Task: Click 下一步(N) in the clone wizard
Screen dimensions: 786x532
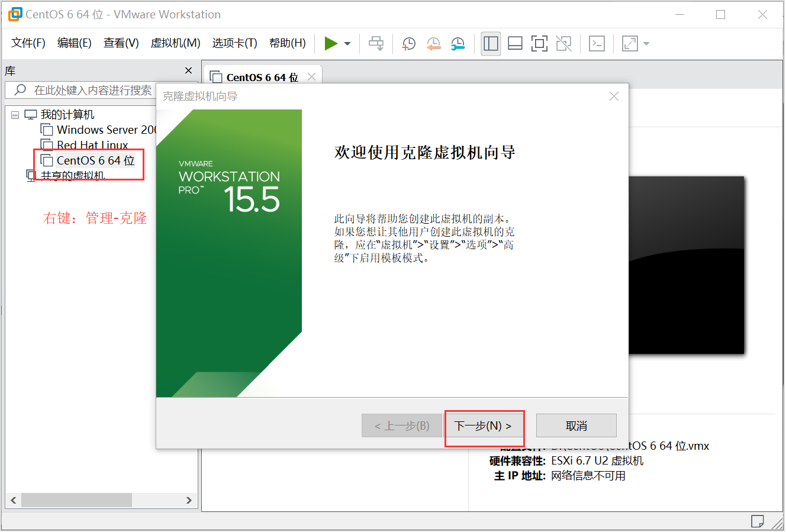Action: [484, 426]
